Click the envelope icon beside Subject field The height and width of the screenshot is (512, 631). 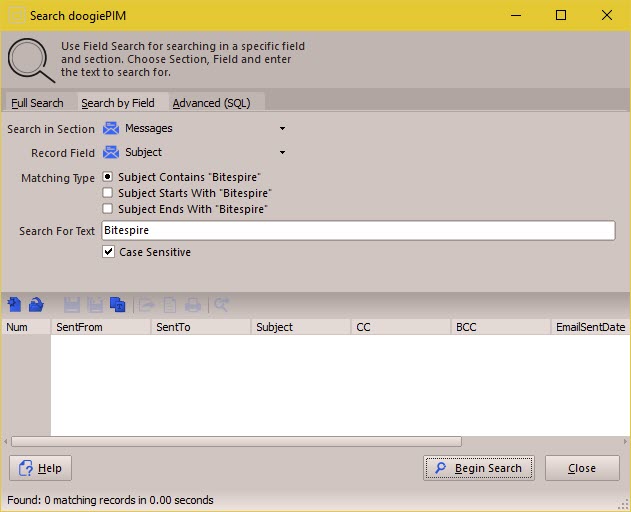pos(111,152)
